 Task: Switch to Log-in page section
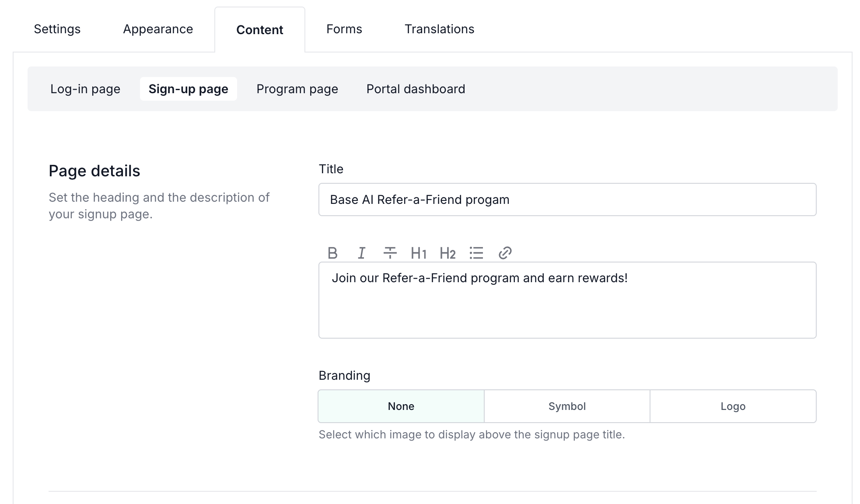point(85,89)
